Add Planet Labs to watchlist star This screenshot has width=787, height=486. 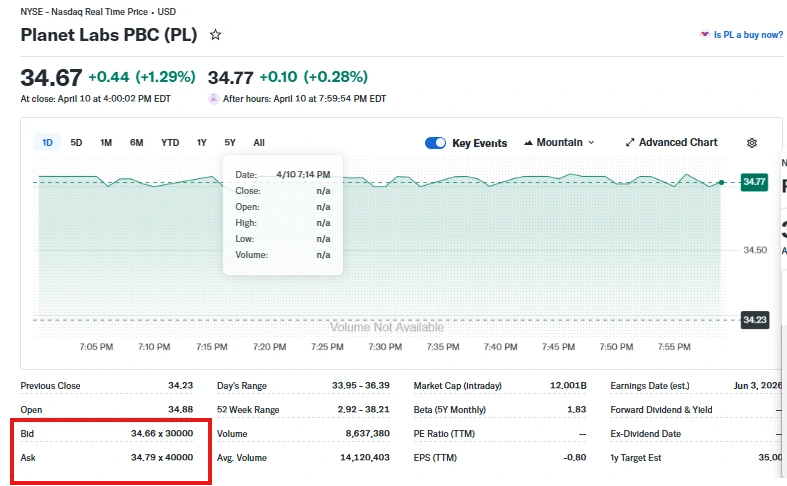click(x=215, y=35)
